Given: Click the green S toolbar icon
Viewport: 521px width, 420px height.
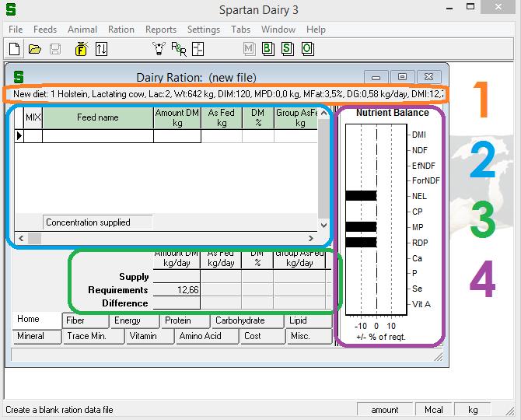Looking at the screenshot, I should pyautogui.click(x=288, y=49).
